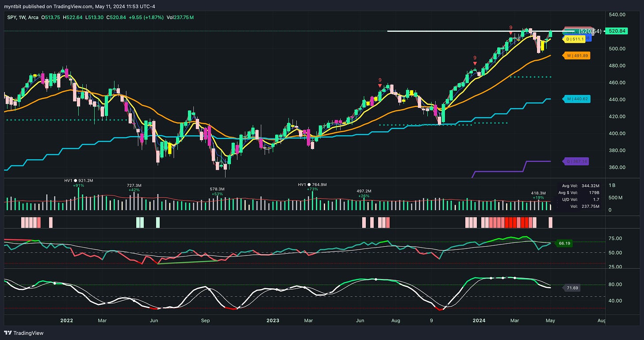Click the yellow D | 511.1 label
This screenshot has width=644, height=340.
pyautogui.click(x=574, y=39)
